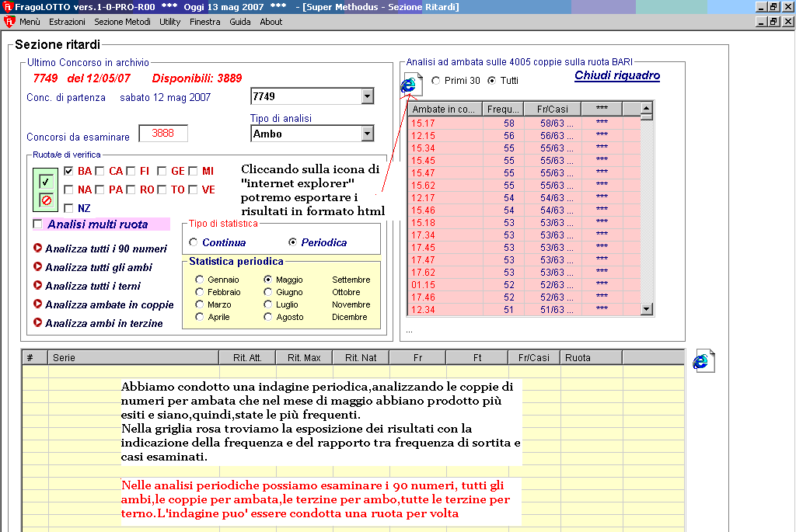Click the red arrow icon for Analizza ambate in coppie
796x532 pixels.
[37, 304]
